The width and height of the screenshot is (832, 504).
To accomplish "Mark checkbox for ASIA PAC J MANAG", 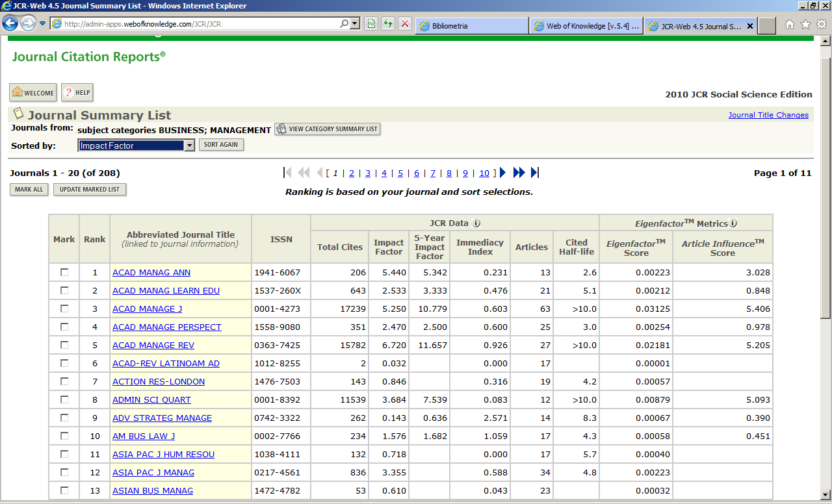I will coord(64,472).
